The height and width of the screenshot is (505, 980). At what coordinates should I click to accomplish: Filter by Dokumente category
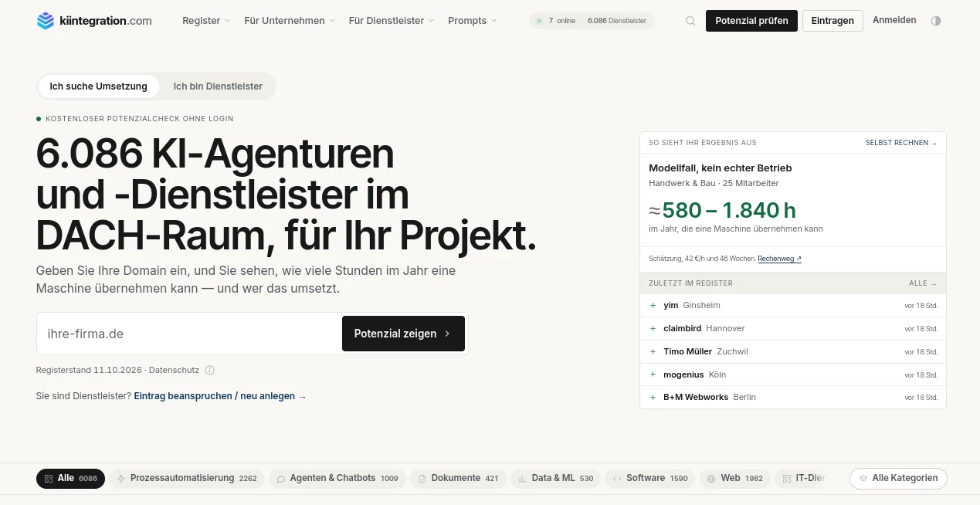click(458, 478)
